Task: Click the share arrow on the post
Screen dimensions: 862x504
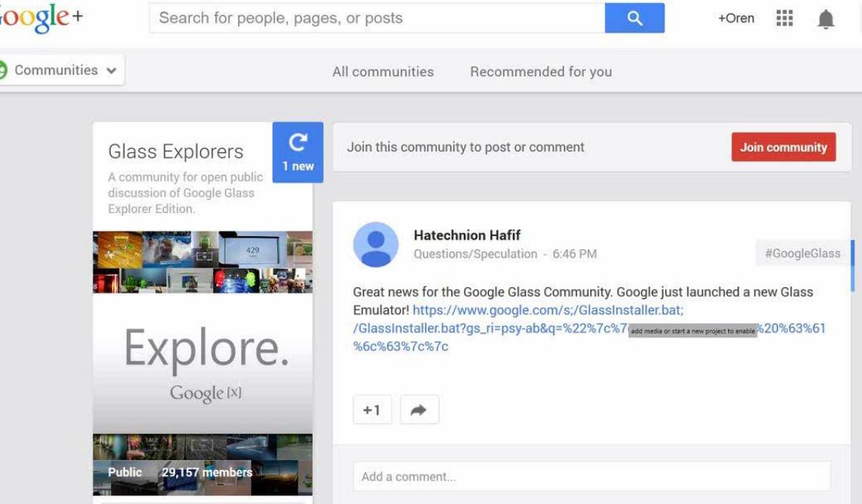Action: (x=419, y=410)
